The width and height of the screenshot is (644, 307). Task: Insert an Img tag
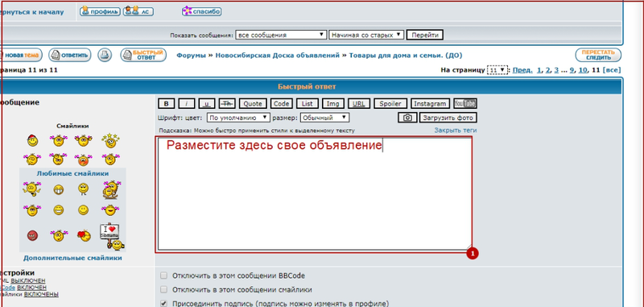[333, 104]
